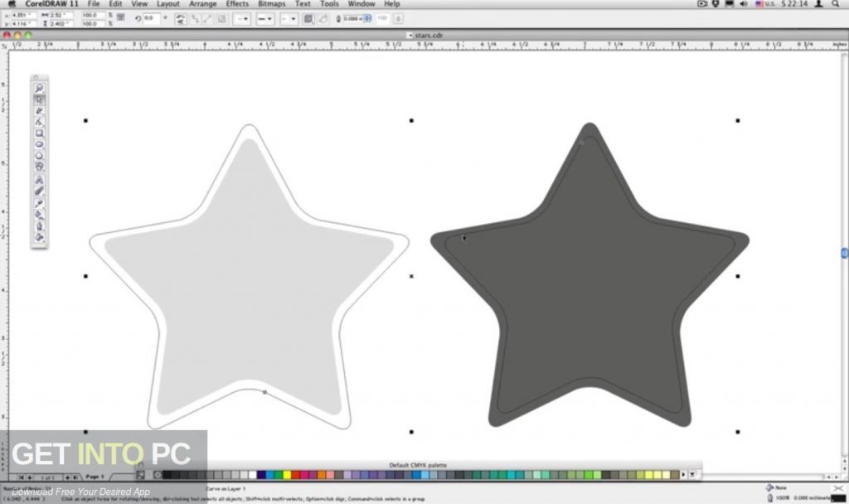
Task: Select the Zoom tool in the toolbox
Action: tap(39, 88)
